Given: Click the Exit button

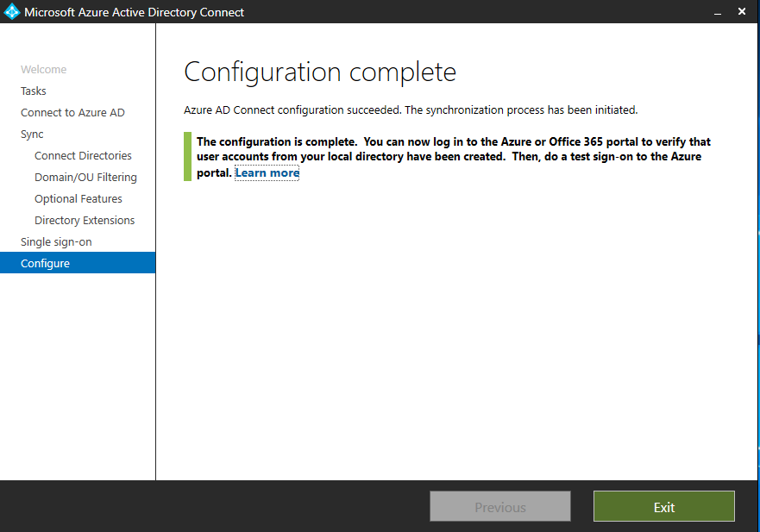Looking at the screenshot, I should [x=664, y=506].
